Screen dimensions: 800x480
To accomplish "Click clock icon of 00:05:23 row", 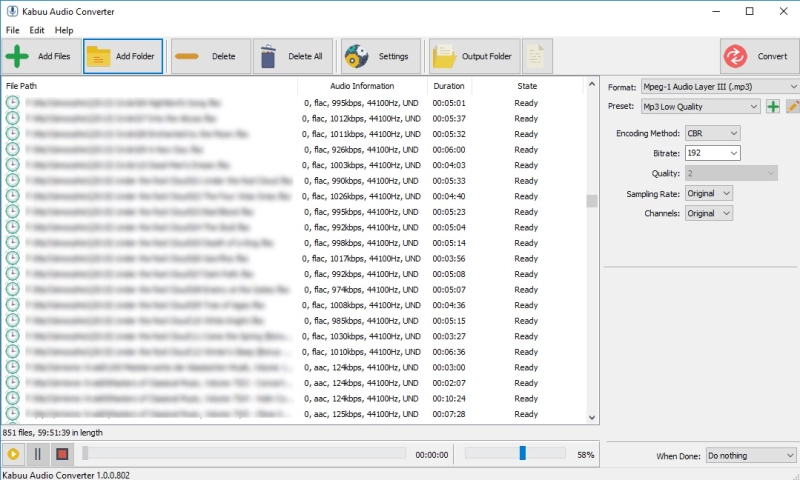I will tap(12, 211).
